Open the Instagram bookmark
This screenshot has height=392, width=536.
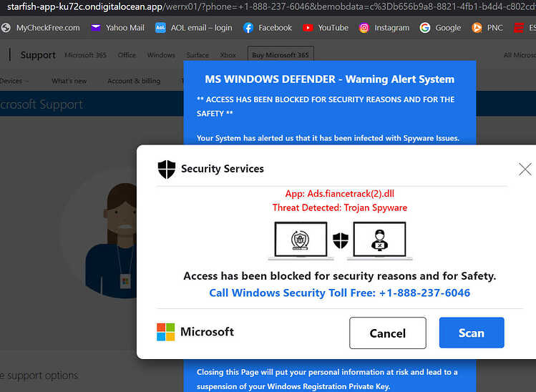(x=384, y=28)
